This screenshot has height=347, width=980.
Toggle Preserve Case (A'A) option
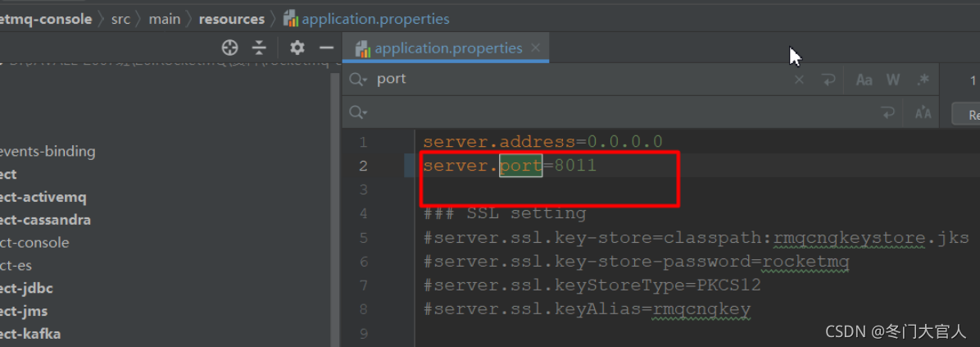[923, 113]
